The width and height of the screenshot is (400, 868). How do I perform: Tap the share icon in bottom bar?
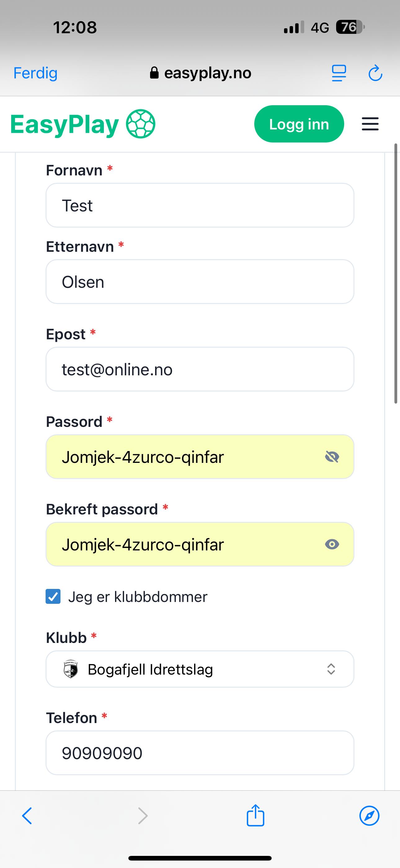click(x=256, y=816)
